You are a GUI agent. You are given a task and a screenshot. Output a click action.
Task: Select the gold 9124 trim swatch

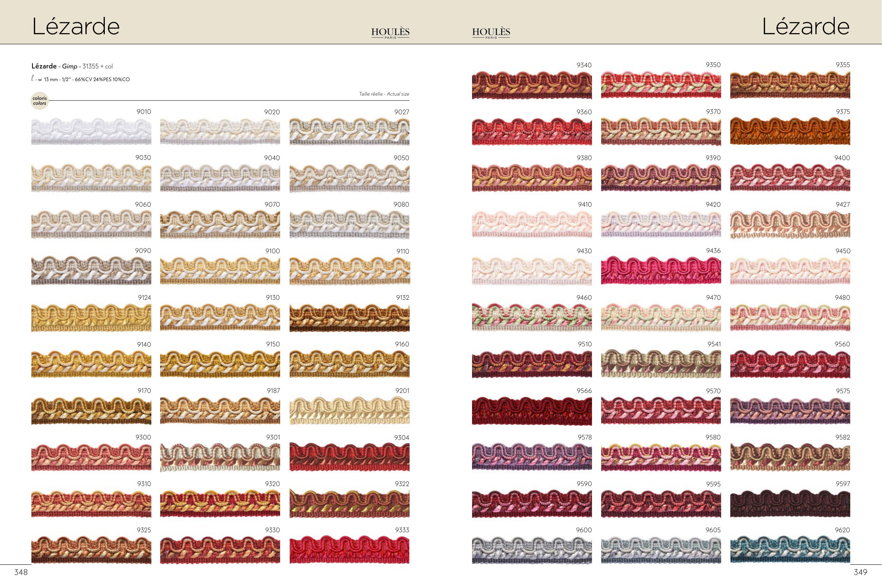pyautogui.click(x=91, y=317)
